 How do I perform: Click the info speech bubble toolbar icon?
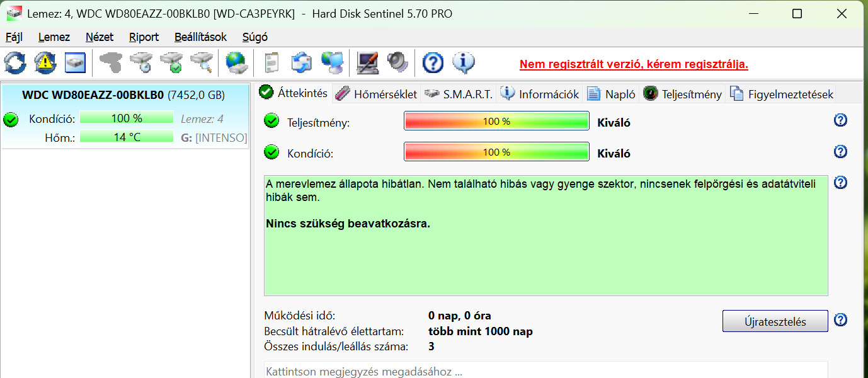(464, 62)
